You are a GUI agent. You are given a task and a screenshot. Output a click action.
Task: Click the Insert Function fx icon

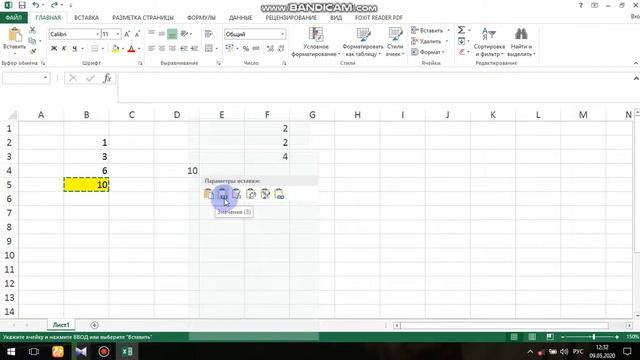(107, 78)
